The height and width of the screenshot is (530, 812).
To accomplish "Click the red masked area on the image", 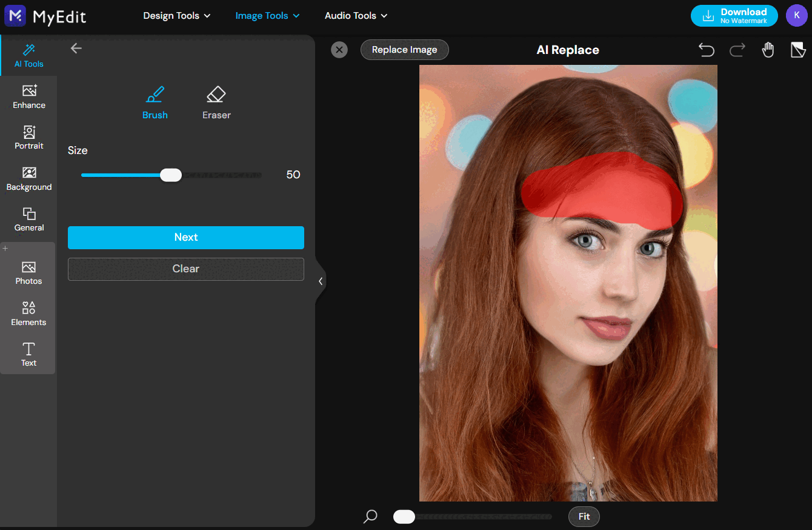I will tap(602, 190).
